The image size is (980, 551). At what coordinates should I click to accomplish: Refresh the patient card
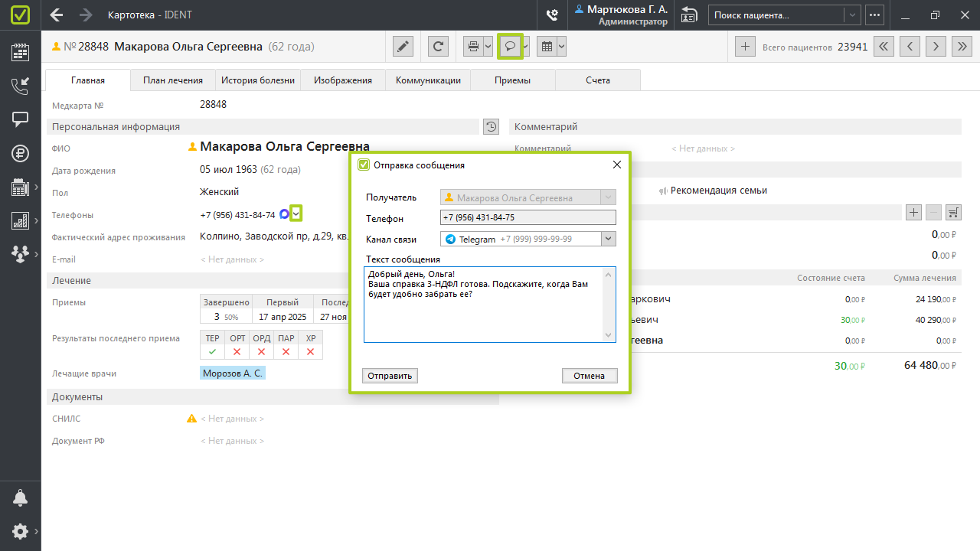(x=438, y=47)
